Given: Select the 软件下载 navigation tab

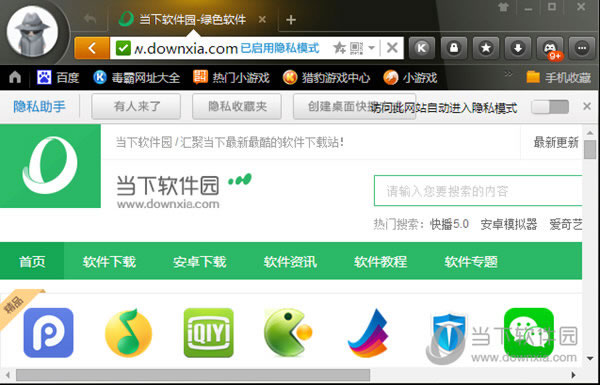Looking at the screenshot, I should tap(109, 262).
